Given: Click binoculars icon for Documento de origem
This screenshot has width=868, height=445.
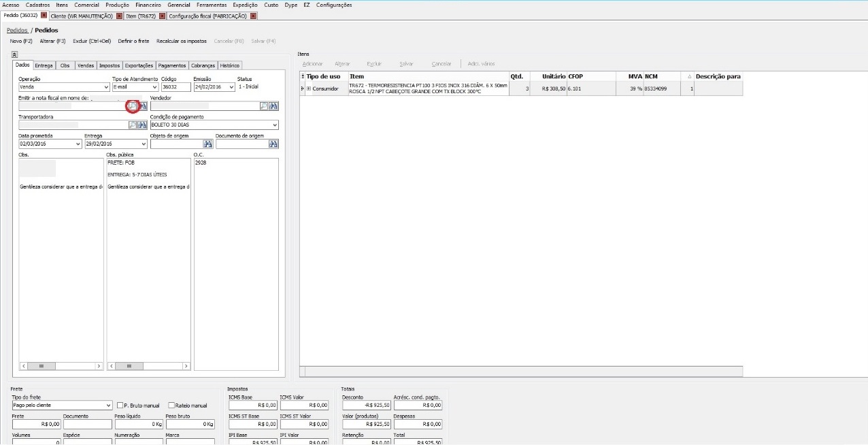Looking at the screenshot, I should tap(274, 144).
